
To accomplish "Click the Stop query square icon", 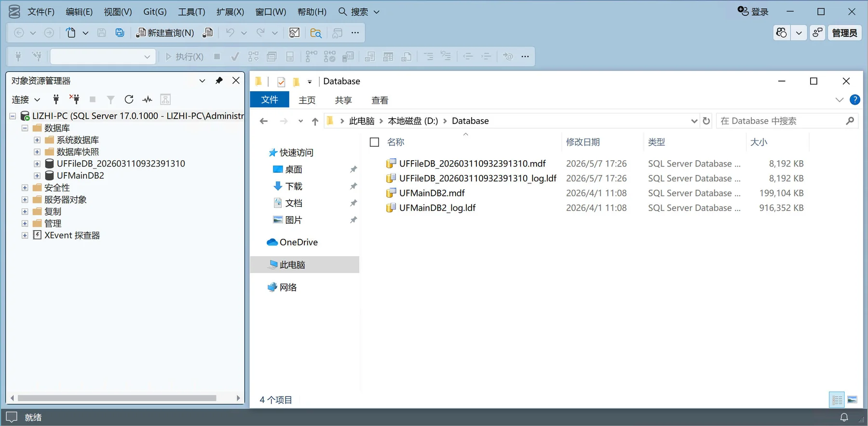I will coord(217,57).
